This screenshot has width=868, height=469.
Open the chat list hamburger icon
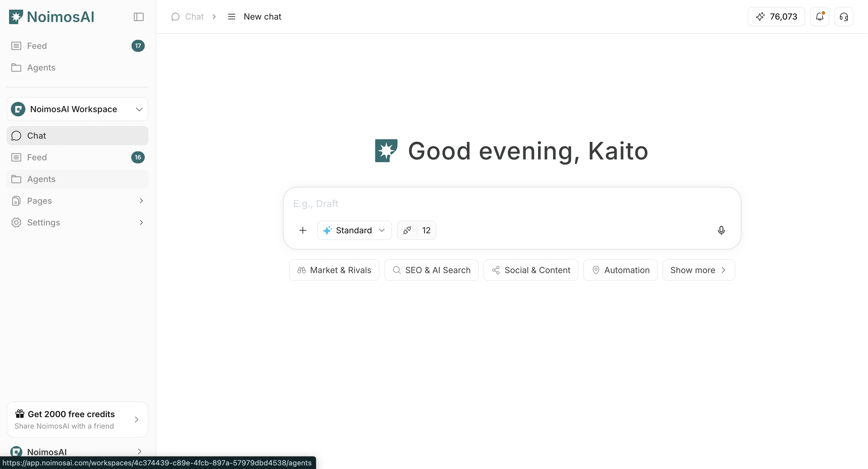click(x=232, y=17)
